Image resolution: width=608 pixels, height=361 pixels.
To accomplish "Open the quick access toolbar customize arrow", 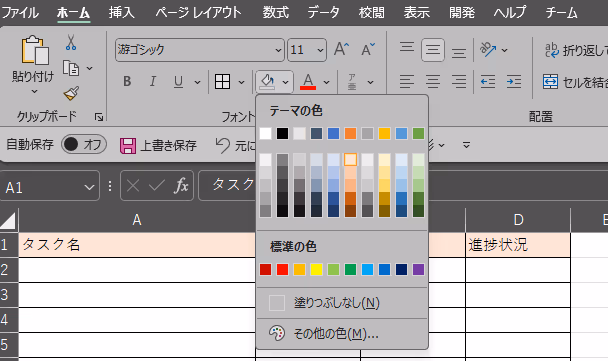I will point(466,145).
